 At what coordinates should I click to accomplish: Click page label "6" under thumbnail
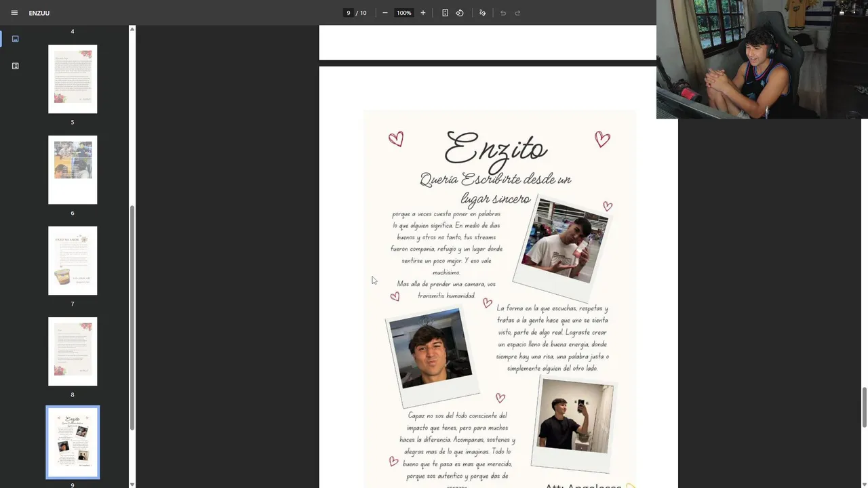point(73,213)
